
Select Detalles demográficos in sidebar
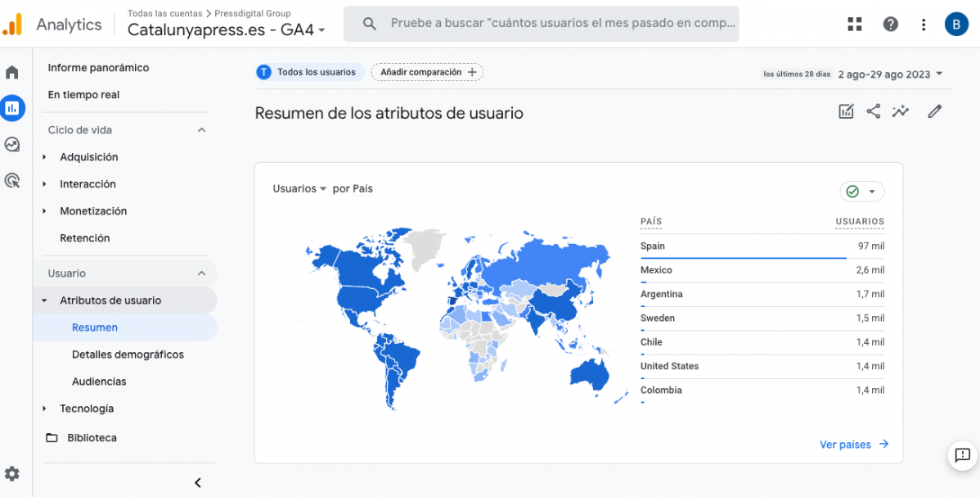pos(128,355)
